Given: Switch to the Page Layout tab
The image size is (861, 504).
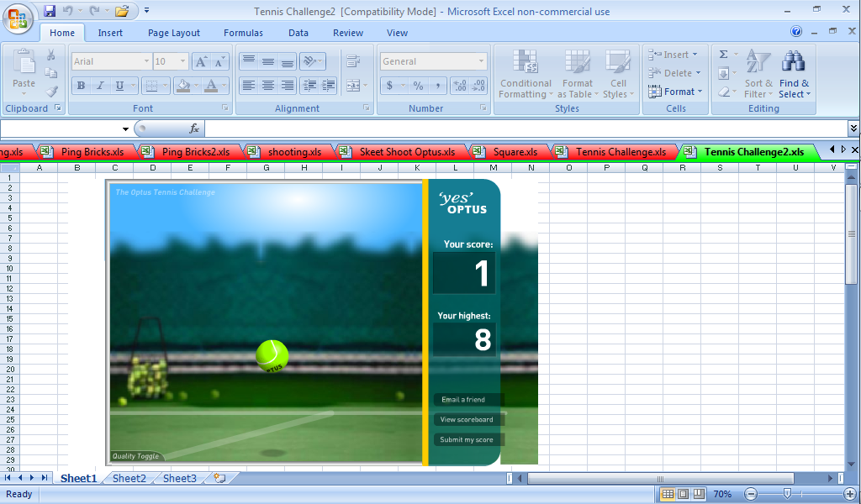Looking at the screenshot, I should point(173,33).
